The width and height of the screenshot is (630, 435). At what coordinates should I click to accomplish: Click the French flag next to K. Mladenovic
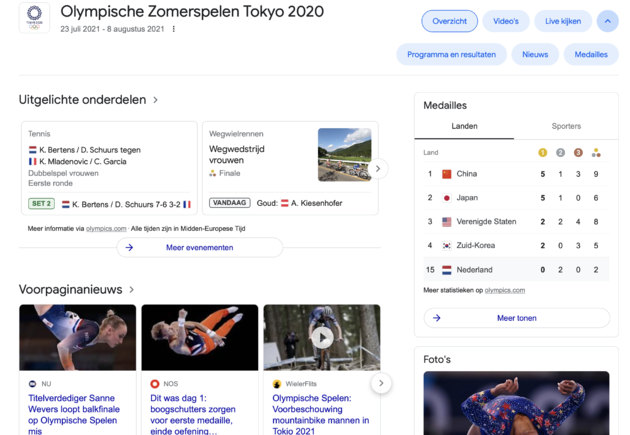(x=33, y=161)
